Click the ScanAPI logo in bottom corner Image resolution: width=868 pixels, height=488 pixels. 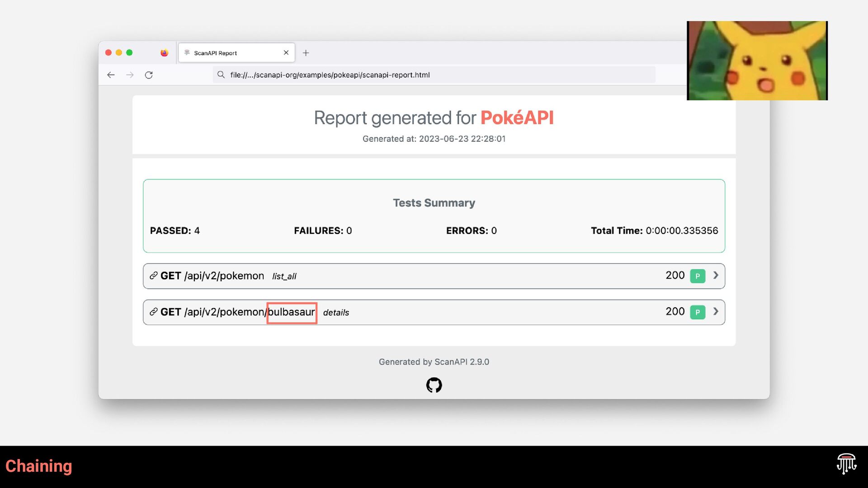pos(846,464)
